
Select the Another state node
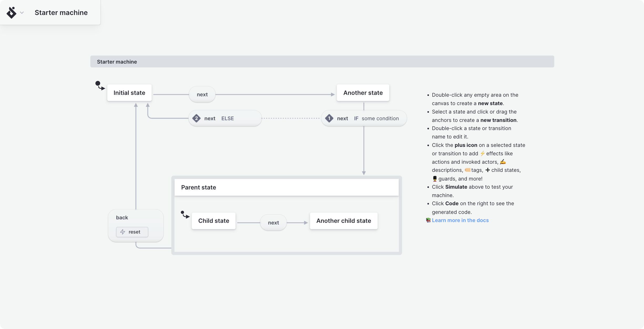[x=363, y=93]
